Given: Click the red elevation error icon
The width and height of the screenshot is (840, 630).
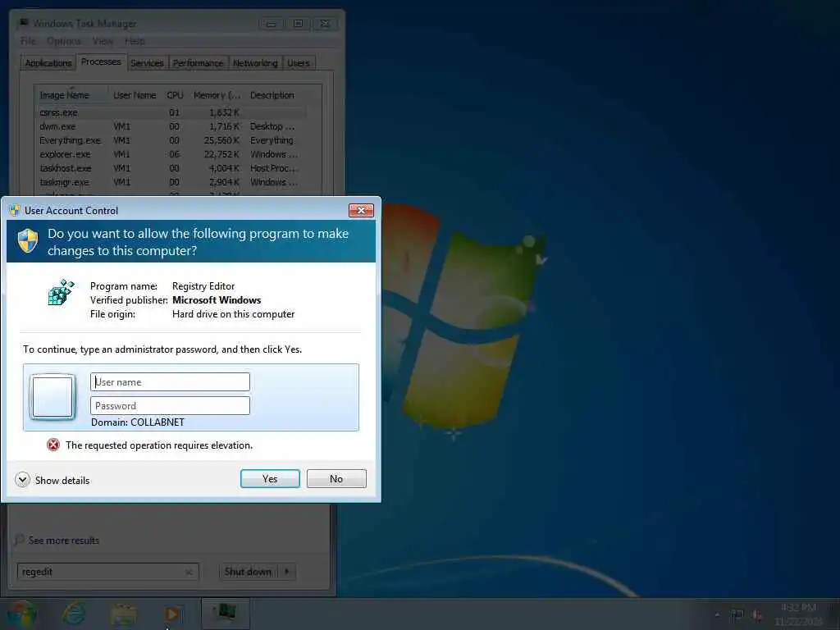Looking at the screenshot, I should coord(53,445).
